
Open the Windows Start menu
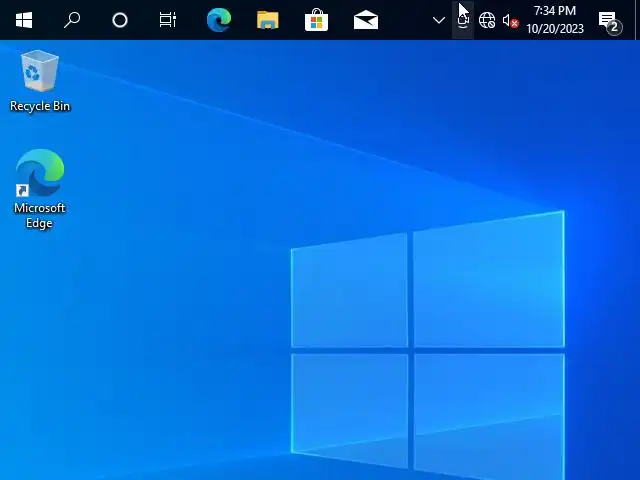[24, 20]
